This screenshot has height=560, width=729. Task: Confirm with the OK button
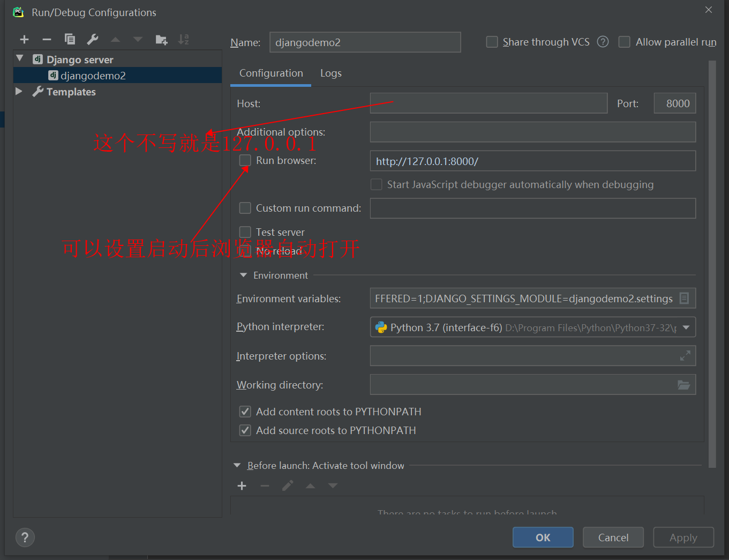click(543, 537)
